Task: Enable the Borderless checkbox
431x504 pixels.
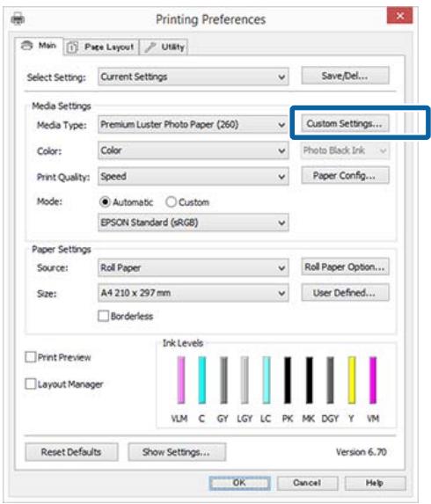Action: (104, 316)
